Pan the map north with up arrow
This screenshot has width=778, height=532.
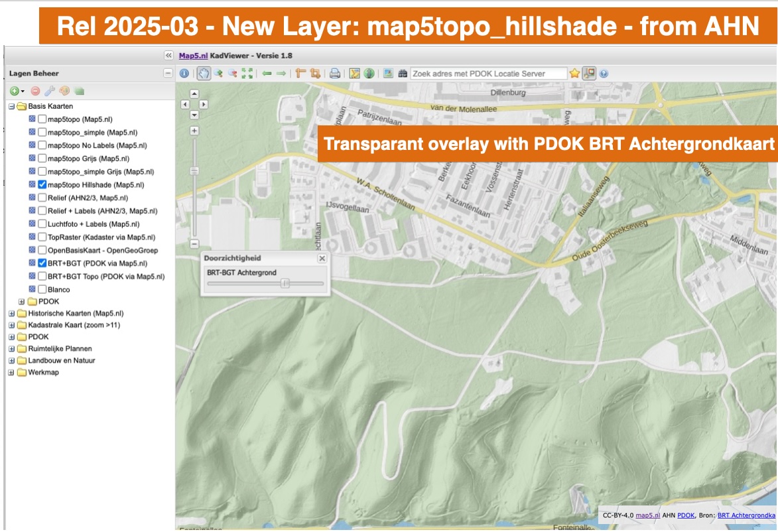[x=194, y=94]
